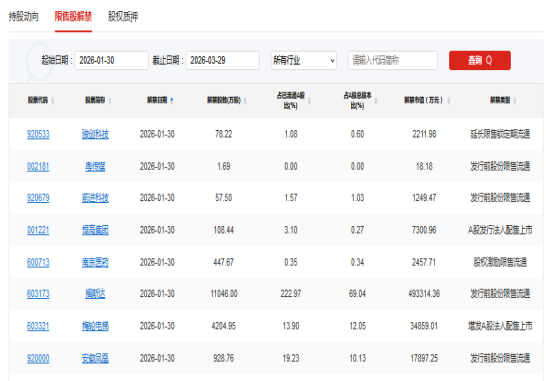Select the 13.90 percentage cell

point(291,326)
